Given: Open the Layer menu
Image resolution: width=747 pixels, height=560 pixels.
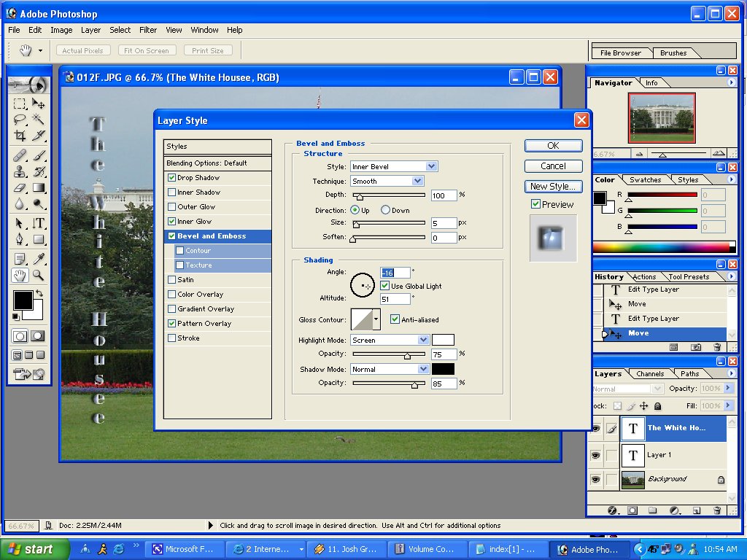Looking at the screenshot, I should (90, 30).
